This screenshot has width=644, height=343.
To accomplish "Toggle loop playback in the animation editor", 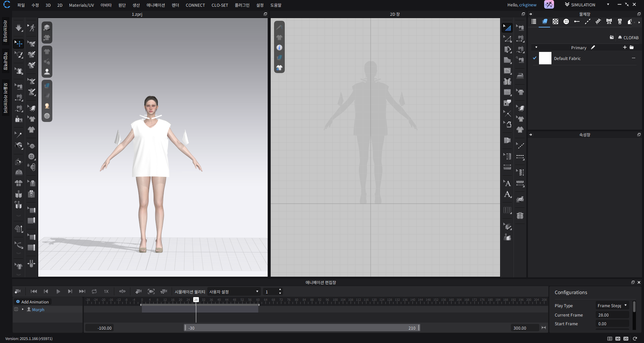I will [x=94, y=291].
